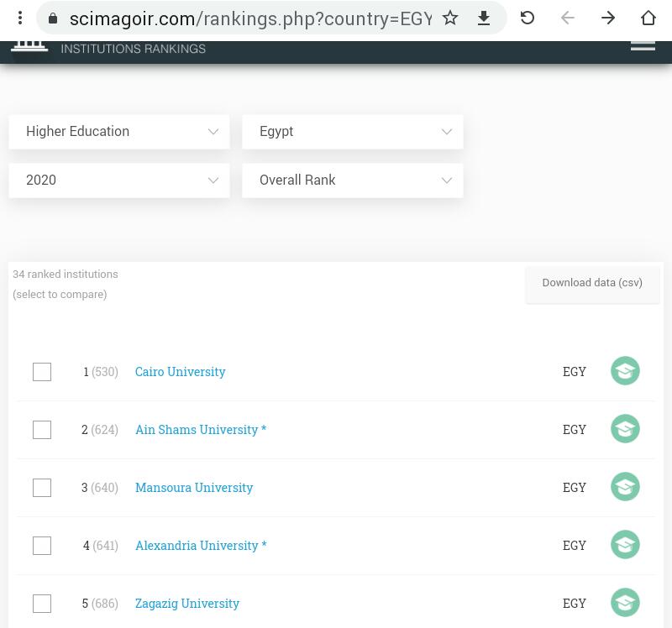Open the Cairo University link
Screen dimensions: 672x628
180,372
